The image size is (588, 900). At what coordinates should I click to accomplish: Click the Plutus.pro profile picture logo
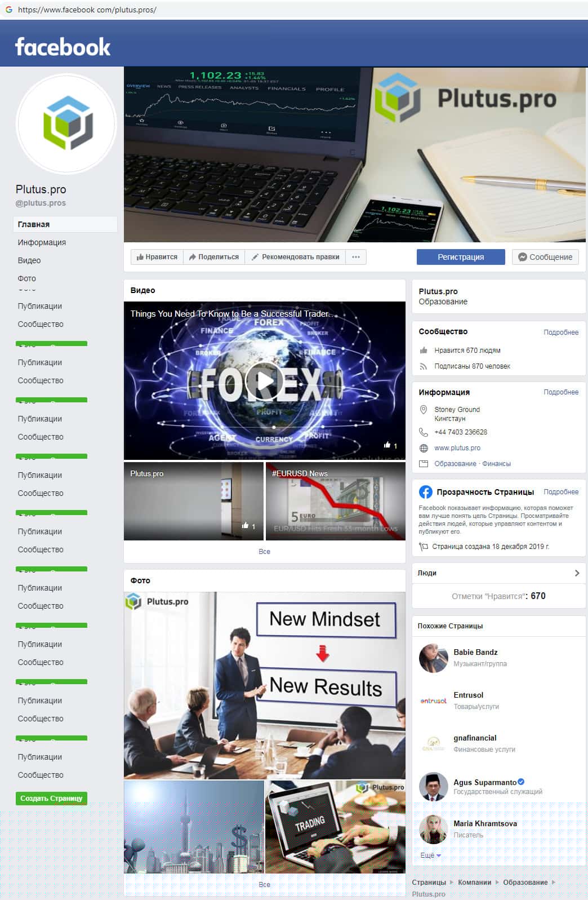66,123
